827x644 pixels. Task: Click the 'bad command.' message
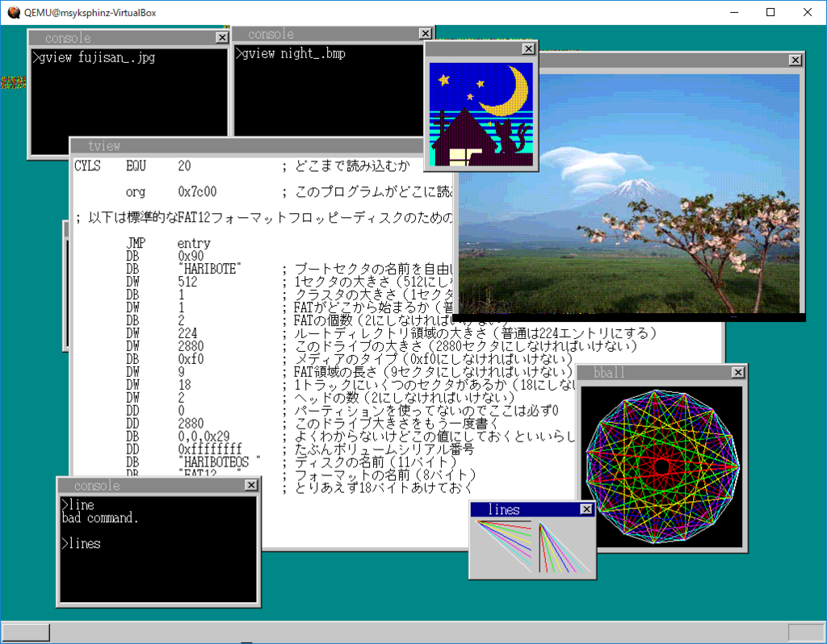click(x=100, y=518)
